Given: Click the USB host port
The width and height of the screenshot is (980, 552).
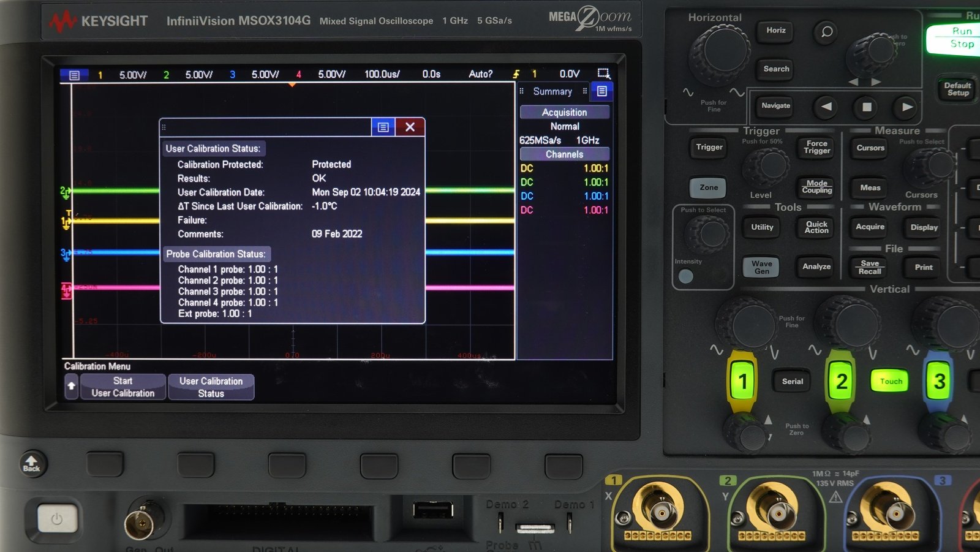Looking at the screenshot, I should pyautogui.click(x=433, y=510).
